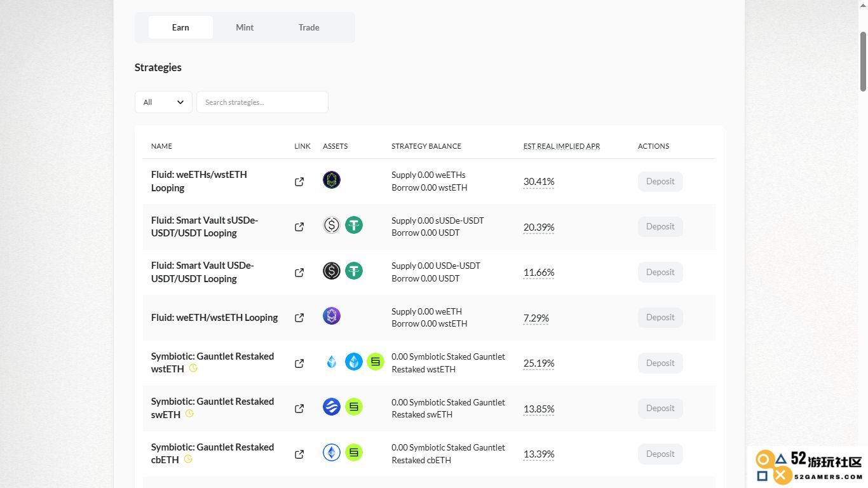Deposit into Fluid weETHs/wstETH Looping
Image resolution: width=868 pixels, height=488 pixels.
point(660,182)
